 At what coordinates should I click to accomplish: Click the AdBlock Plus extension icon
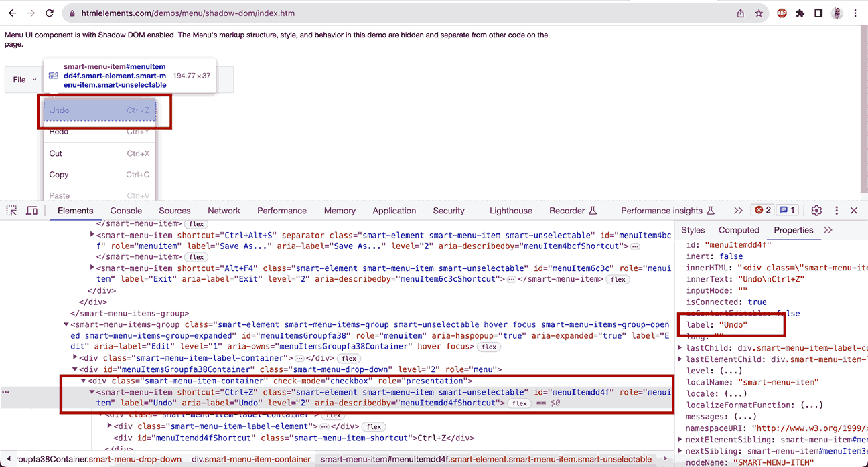tap(782, 12)
